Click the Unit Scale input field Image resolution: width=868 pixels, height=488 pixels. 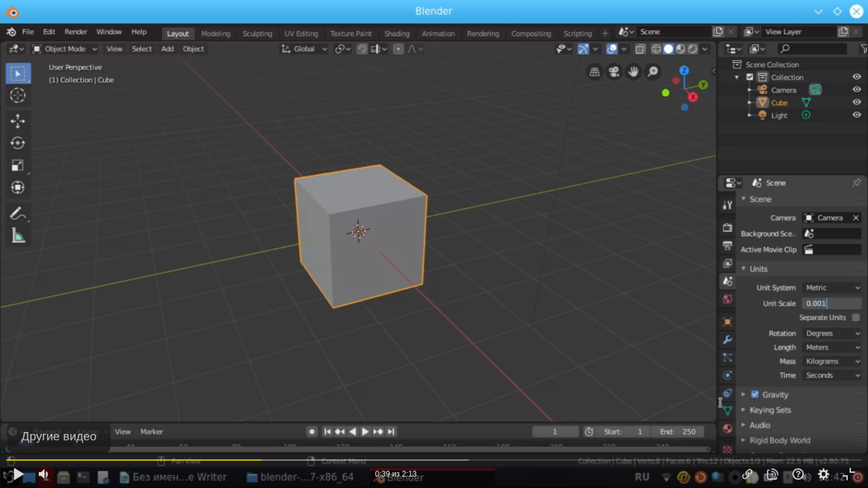click(831, 304)
